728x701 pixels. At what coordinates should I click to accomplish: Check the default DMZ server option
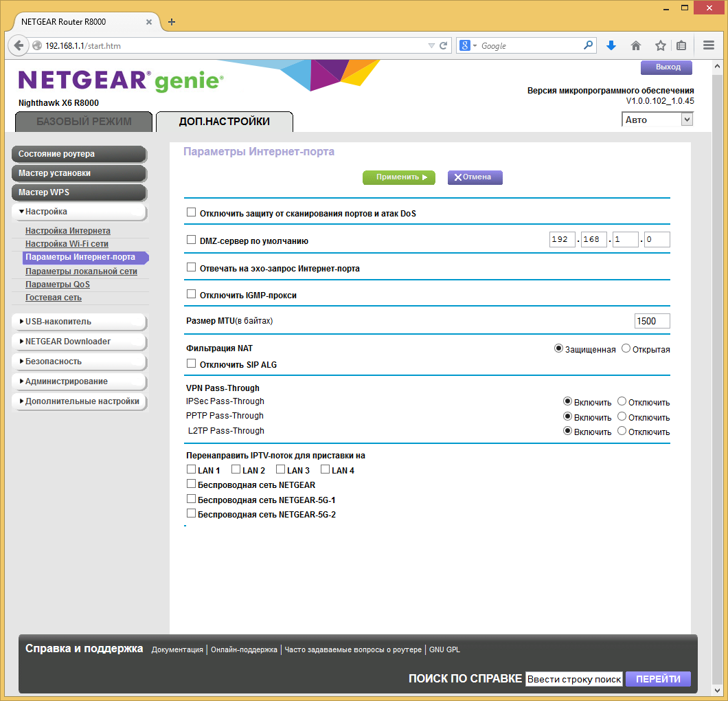pos(191,240)
